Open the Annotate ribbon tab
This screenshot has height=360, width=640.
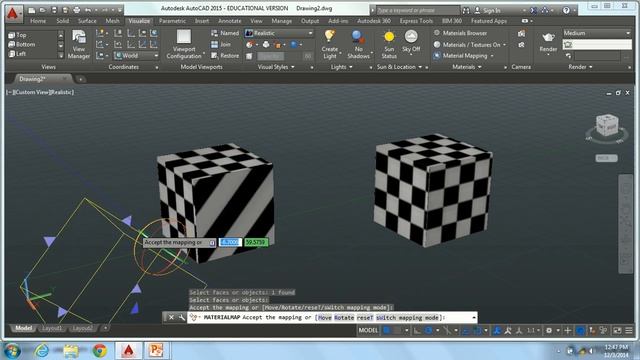[x=229, y=21]
